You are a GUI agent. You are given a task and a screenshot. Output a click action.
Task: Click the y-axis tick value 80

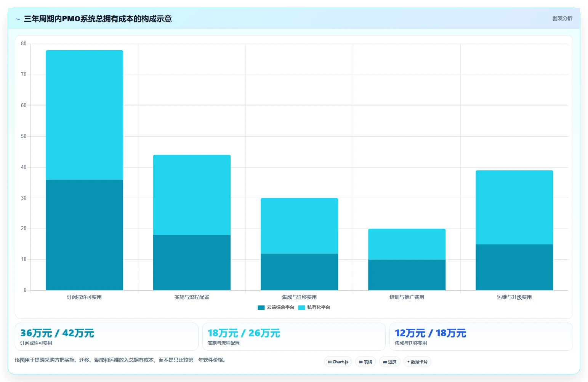(24, 44)
